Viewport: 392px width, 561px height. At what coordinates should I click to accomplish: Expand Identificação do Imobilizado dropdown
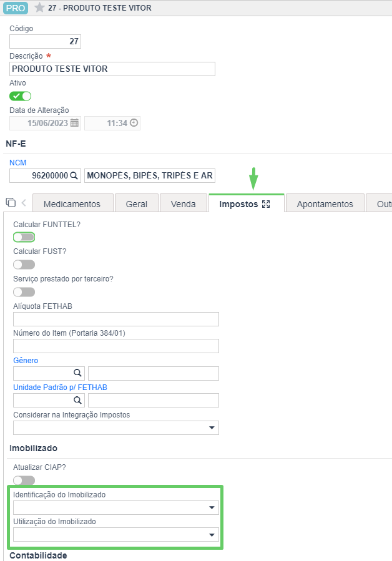click(116, 508)
